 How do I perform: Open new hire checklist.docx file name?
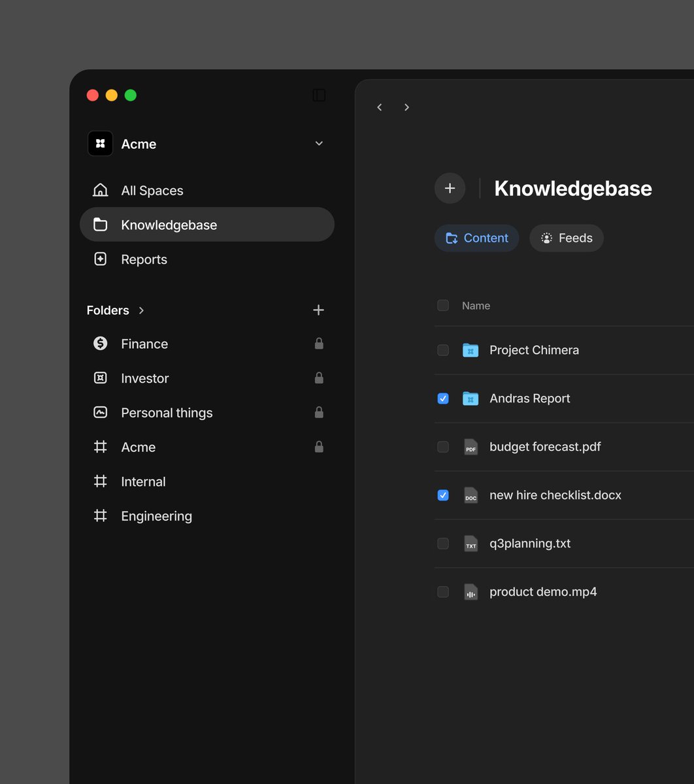click(x=555, y=495)
